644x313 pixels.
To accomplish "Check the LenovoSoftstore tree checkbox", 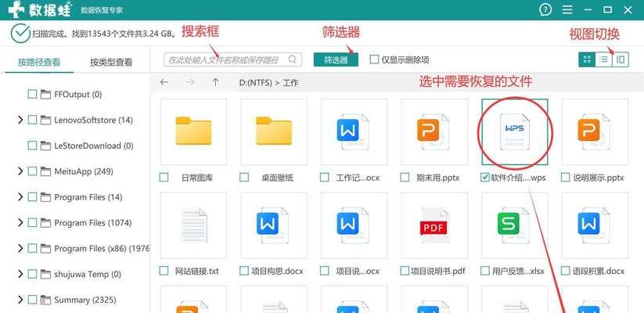I will pos(32,120).
